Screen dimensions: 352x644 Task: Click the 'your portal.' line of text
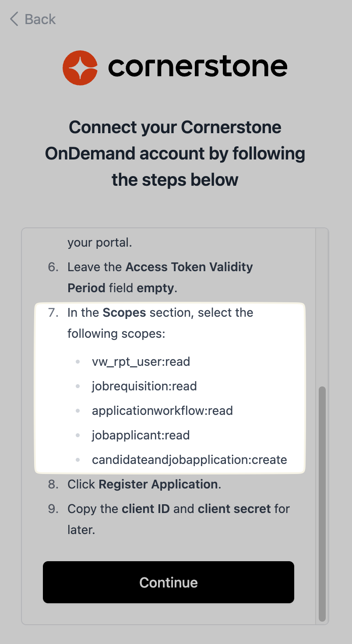[99, 243]
